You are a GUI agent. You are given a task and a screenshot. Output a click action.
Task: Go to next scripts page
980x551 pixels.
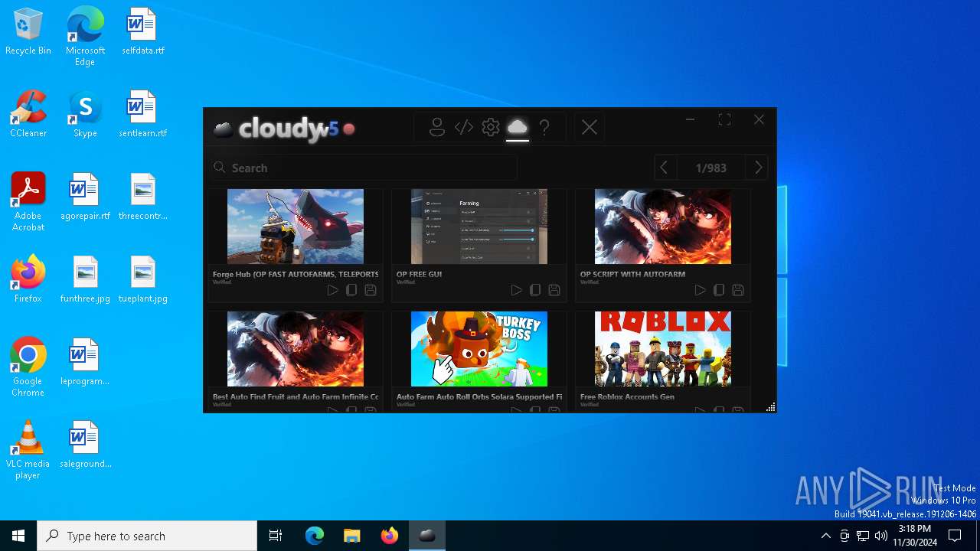758,168
